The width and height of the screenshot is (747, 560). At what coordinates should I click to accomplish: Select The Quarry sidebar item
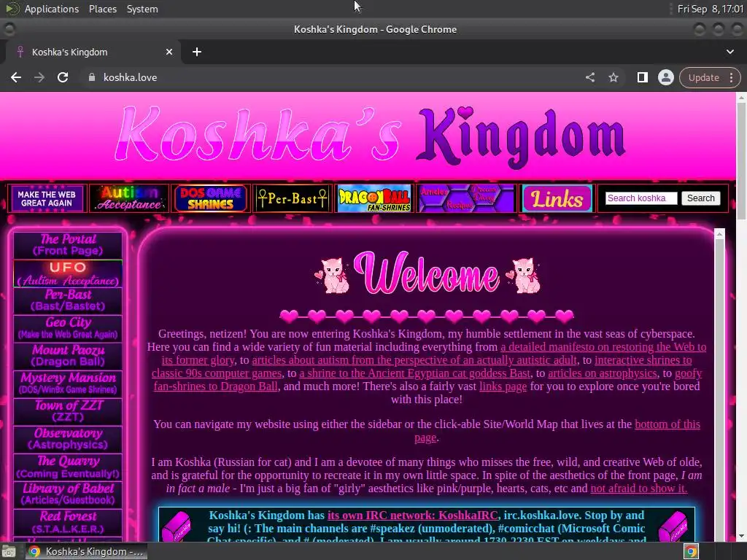[x=68, y=467]
